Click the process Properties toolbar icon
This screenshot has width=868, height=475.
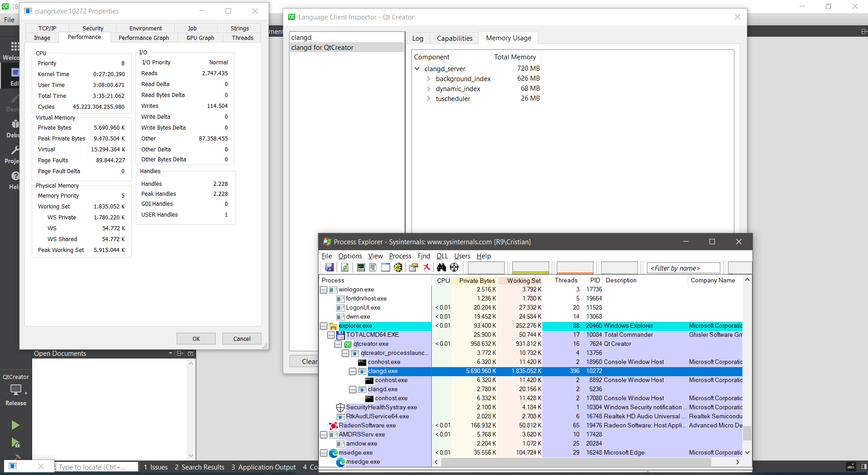[x=413, y=267]
